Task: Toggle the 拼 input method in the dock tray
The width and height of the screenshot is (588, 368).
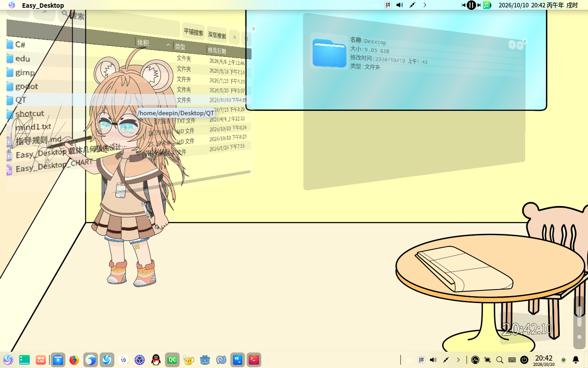Action: tap(421, 360)
